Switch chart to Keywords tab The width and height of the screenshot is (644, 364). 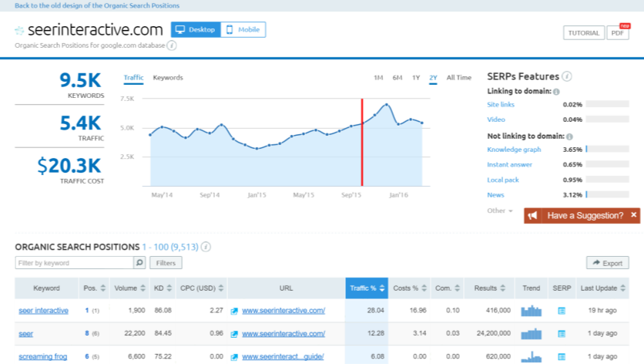tap(168, 78)
